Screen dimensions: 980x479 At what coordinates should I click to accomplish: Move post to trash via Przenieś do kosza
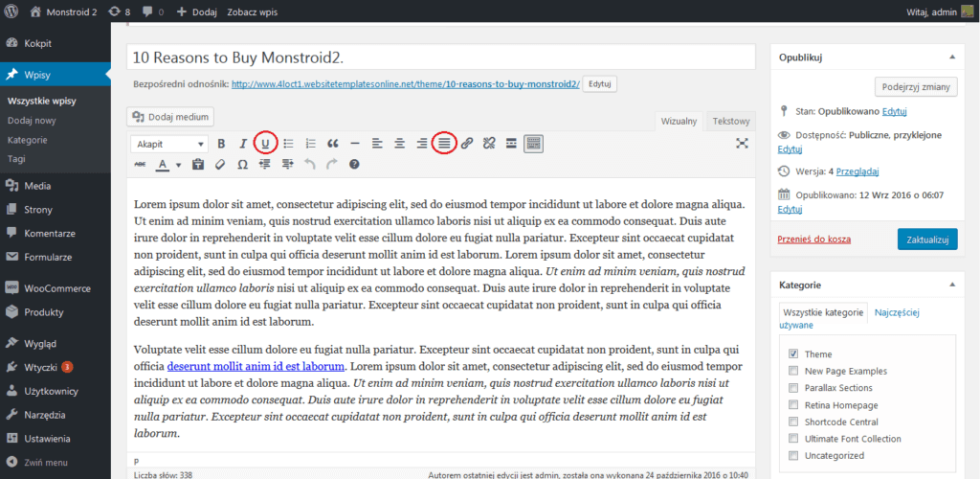point(813,239)
